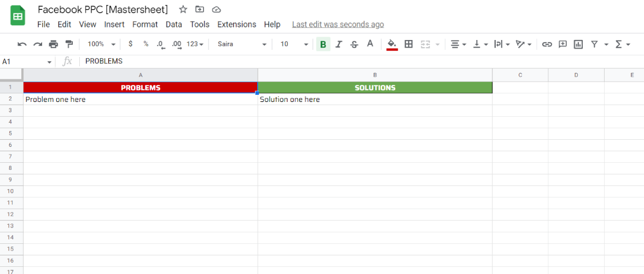The image size is (644, 274).
Task: Open the text color picker
Action: coord(370,44)
